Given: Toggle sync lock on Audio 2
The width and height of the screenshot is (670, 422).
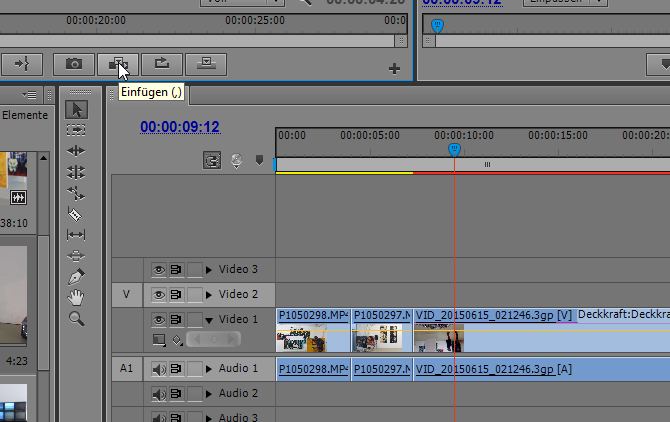Looking at the screenshot, I should [176, 393].
